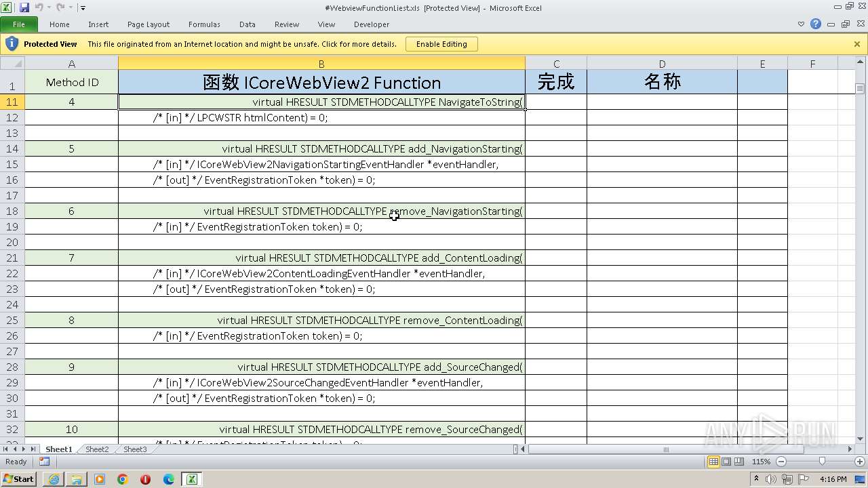Select column B header
The width and height of the screenshot is (868, 488).
pyautogui.click(x=321, y=64)
